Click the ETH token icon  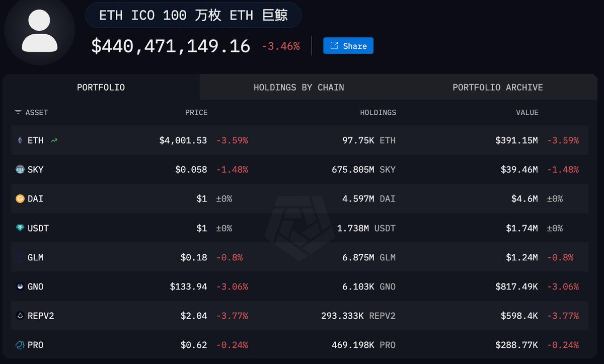click(20, 140)
